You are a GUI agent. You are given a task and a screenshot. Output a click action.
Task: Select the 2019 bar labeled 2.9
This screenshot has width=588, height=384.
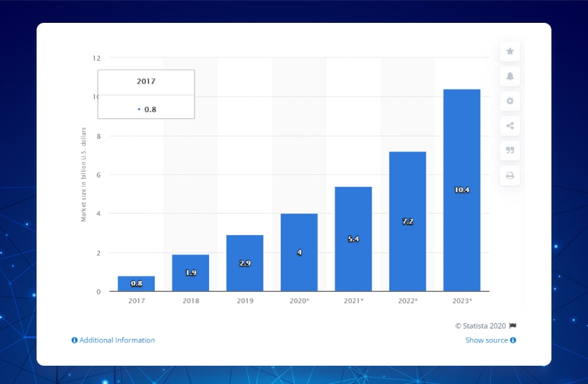coord(245,263)
